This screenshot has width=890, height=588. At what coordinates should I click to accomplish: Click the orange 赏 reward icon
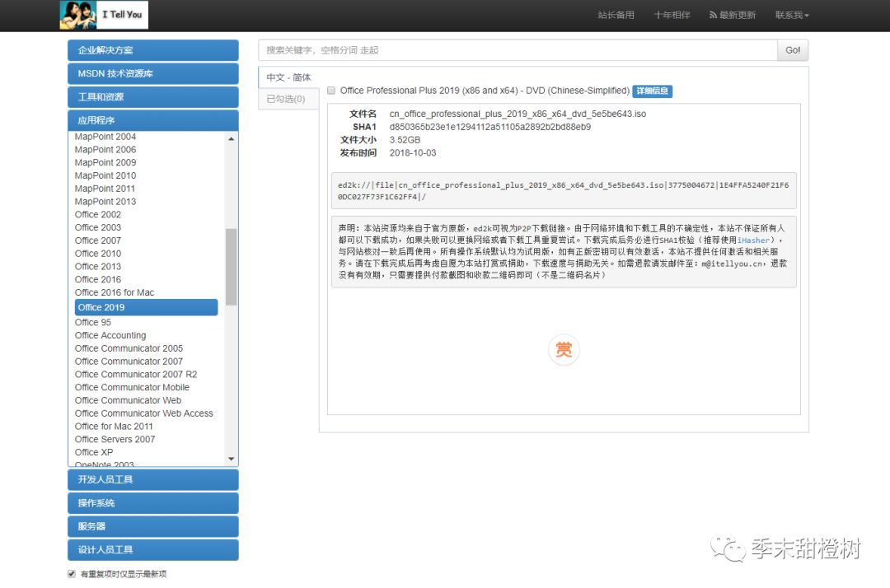pos(564,349)
